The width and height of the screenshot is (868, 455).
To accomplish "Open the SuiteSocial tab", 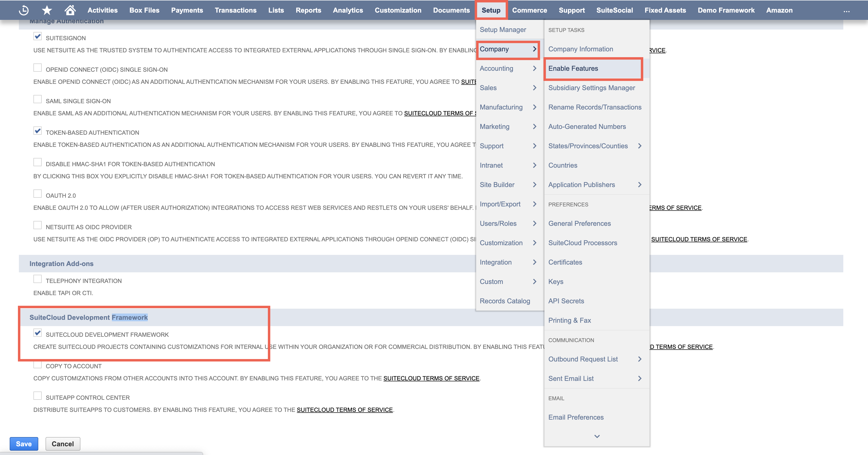I will (615, 10).
